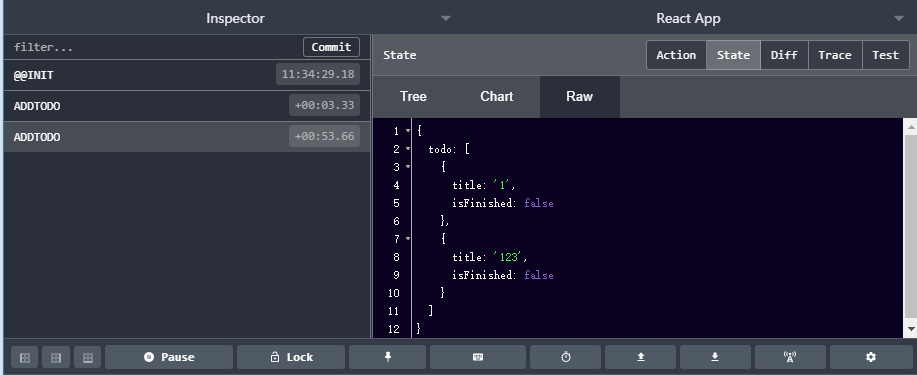The image size is (917, 375).
Task: Pause recording with the Pause button
Action: coord(169,357)
